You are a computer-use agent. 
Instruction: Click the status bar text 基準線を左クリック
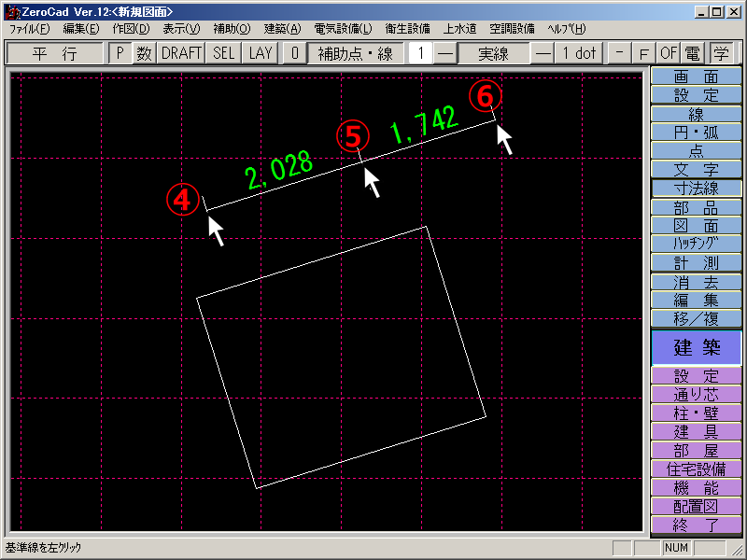coord(43,548)
